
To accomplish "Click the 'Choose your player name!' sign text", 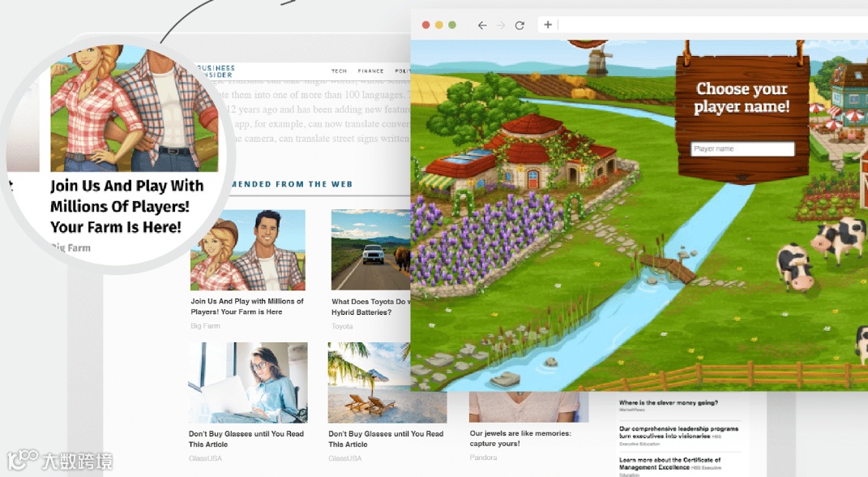I will pyautogui.click(x=742, y=97).
